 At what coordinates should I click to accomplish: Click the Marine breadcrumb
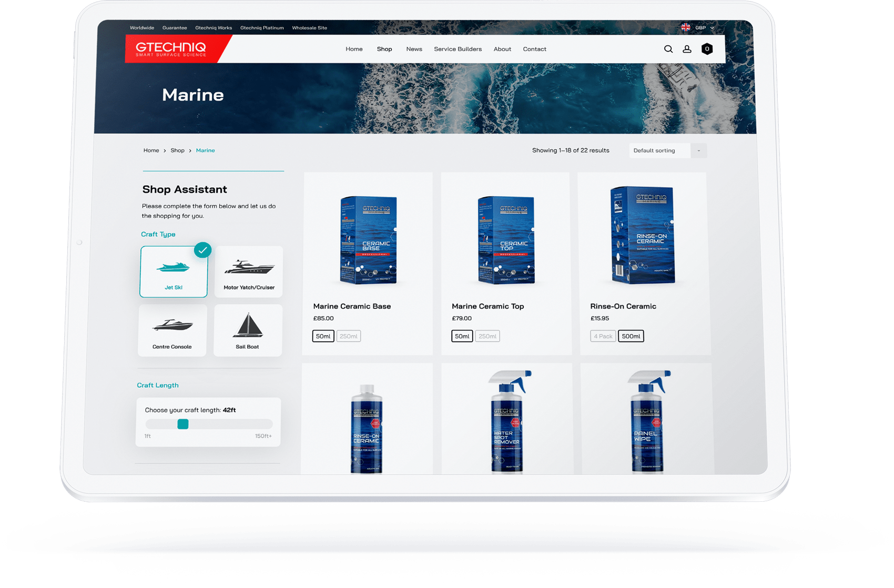coord(205,150)
